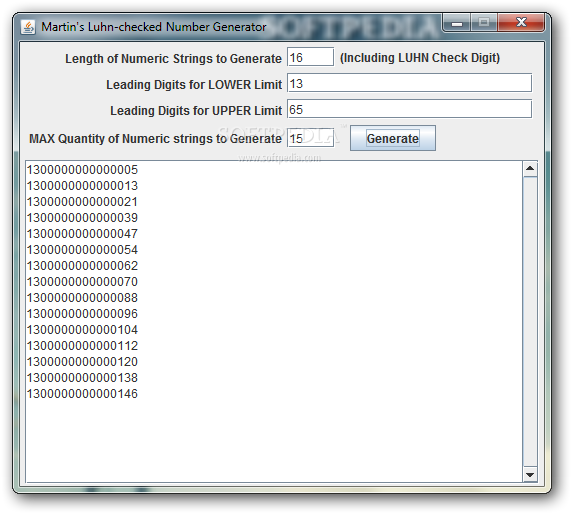The image size is (572, 514).
Task: Select the number 1300000000000146
Action: (x=82, y=394)
